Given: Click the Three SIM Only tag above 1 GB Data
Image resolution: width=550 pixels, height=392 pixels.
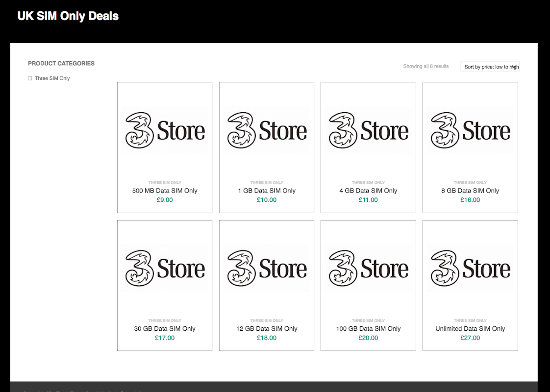Looking at the screenshot, I should coord(267,183).
